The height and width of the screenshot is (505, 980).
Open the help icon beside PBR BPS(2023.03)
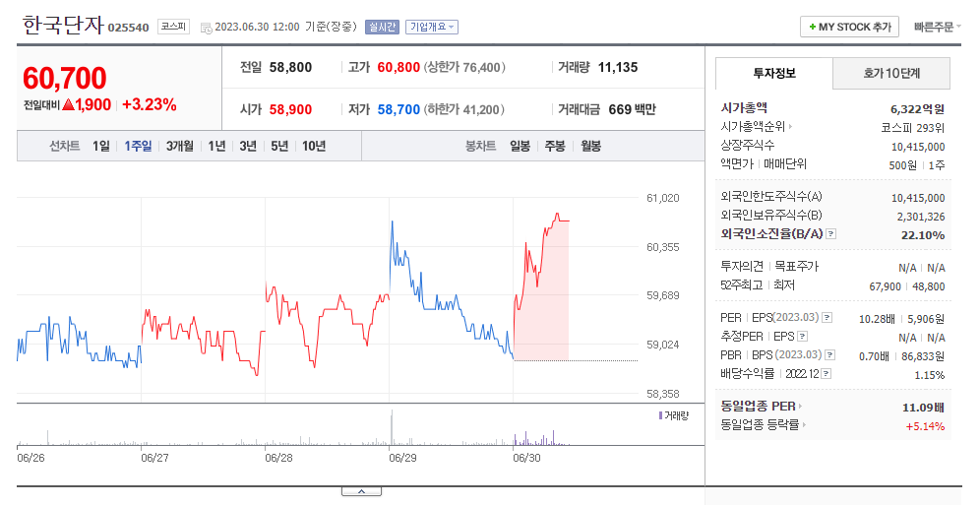[x=830, y=355]
